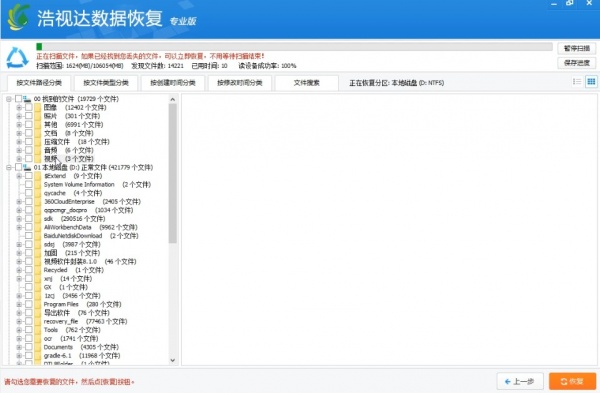Click folder icon of Tools
Image resolution: width=600 pixels, height=393 pixels.
pos(38,330)
